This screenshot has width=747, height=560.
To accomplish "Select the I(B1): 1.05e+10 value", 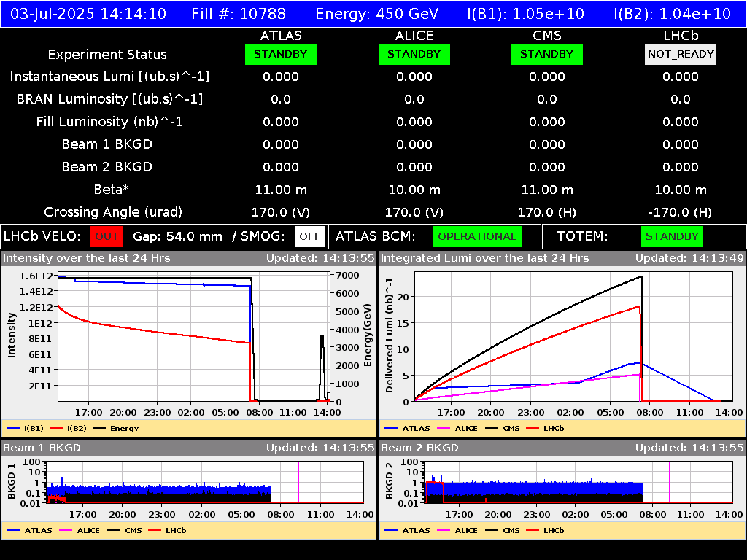I will click(x=526, y=13).
